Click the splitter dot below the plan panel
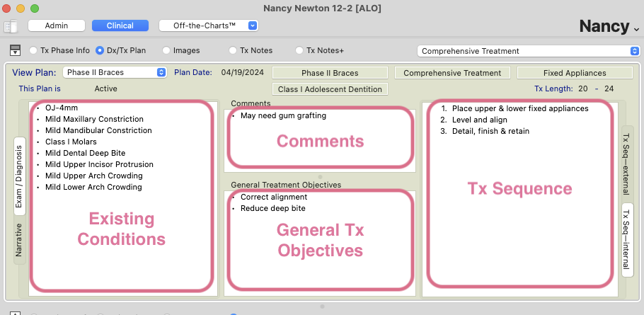Viewport: 644px width, 315px height. tap(322, 307)
